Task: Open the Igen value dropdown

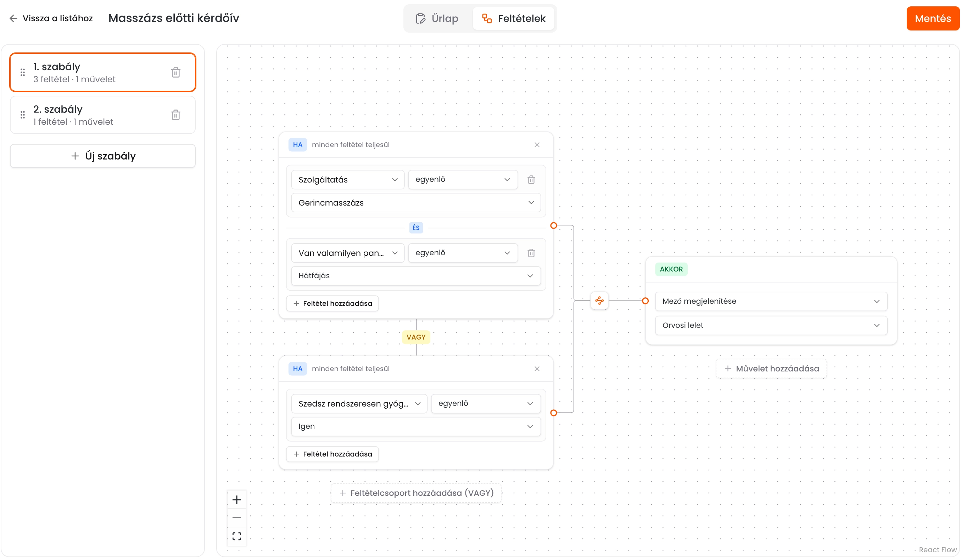Action: click(416, 426)
